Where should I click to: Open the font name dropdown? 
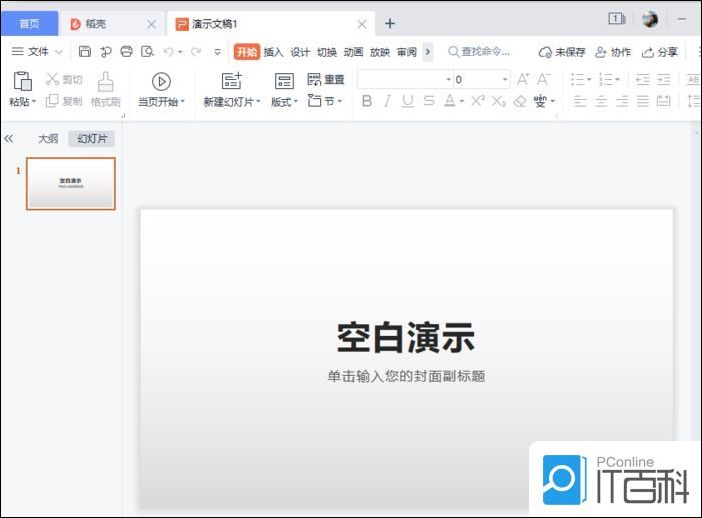coord(448,79)
